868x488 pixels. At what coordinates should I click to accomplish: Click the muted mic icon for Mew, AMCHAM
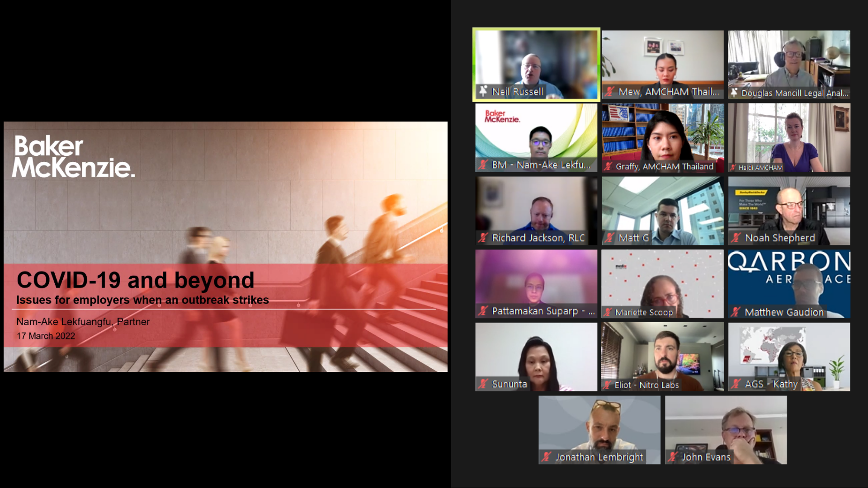[610, 92]
